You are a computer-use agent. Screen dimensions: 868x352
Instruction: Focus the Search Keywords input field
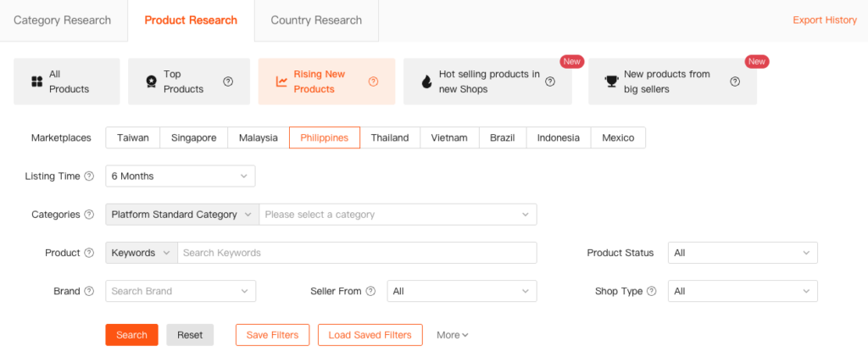tap(356, 253)
